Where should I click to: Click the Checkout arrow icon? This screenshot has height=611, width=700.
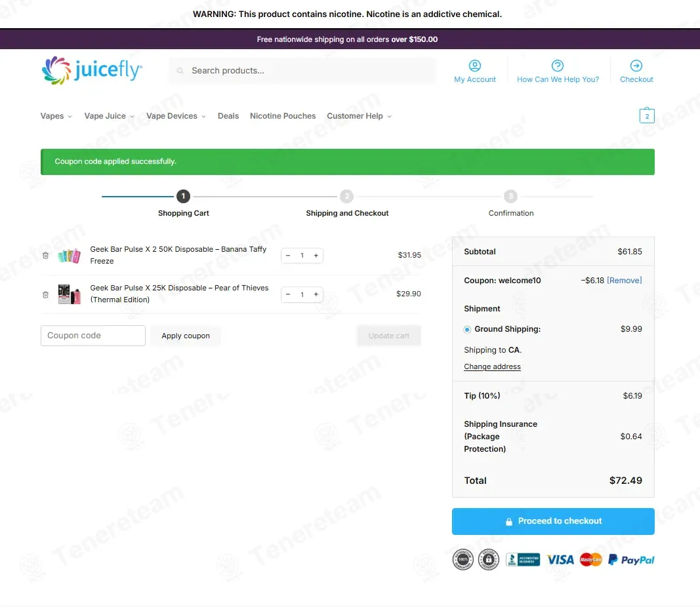[x=636, y=66]
